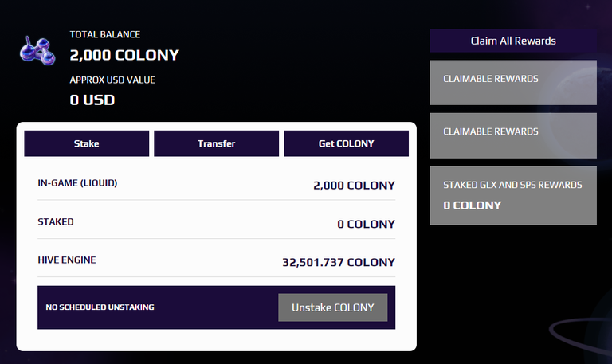Click the 0 USD approximate value
This screenshot has height=364, width=612.
click(92, 100)
